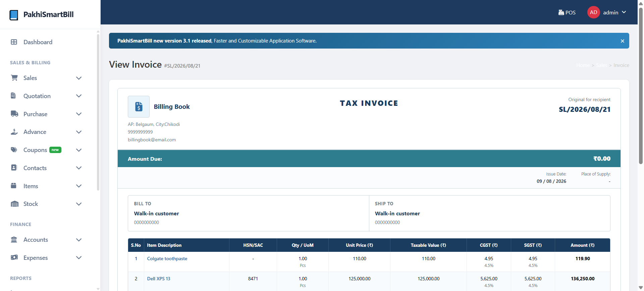Open the Colgate toothpaste item link

pos(167,259)
